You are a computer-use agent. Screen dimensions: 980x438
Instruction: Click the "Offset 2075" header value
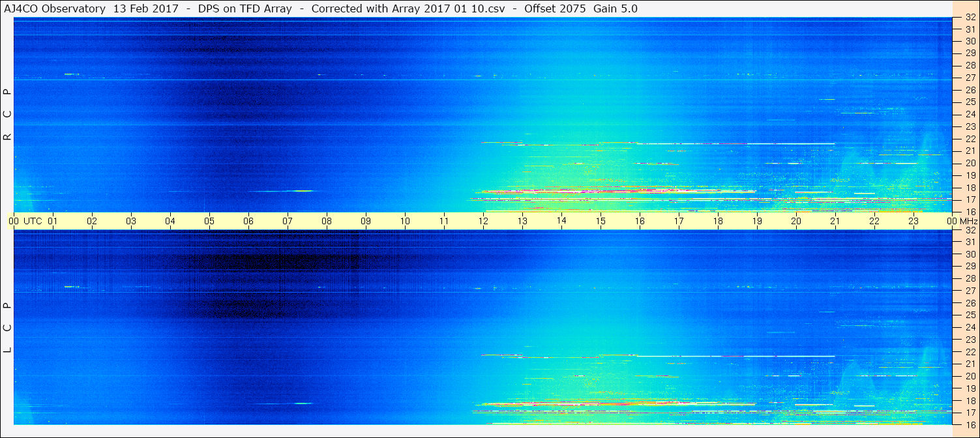click(x=554, y=9)
